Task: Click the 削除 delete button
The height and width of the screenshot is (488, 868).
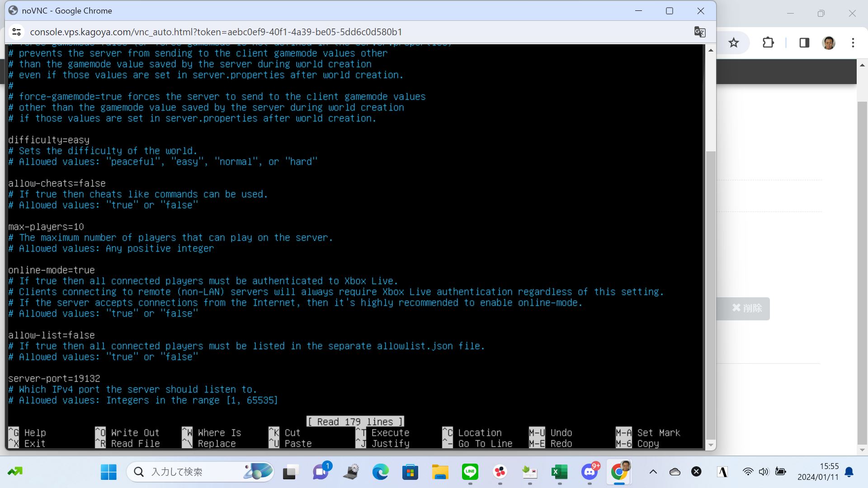Action: click(747, 308)
